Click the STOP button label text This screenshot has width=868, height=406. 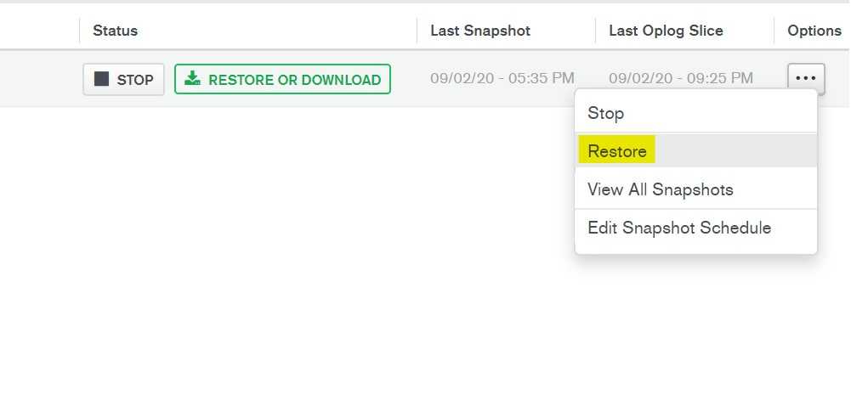pos(135,80)
